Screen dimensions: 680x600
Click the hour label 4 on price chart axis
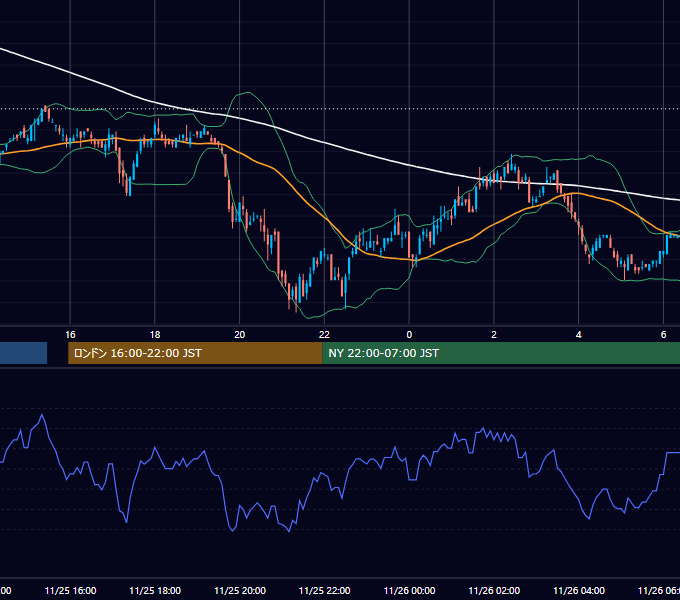(579, 335)
